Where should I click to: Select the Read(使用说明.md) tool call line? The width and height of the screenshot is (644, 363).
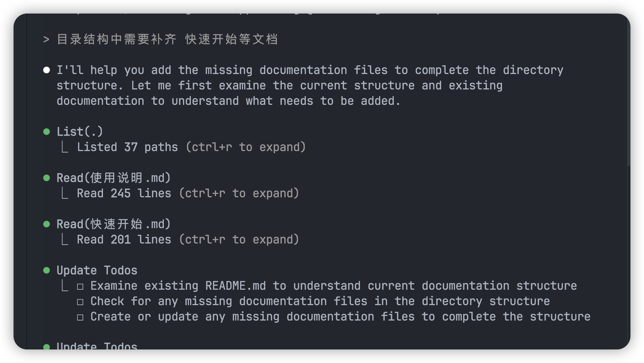click(x=113, y=178)
